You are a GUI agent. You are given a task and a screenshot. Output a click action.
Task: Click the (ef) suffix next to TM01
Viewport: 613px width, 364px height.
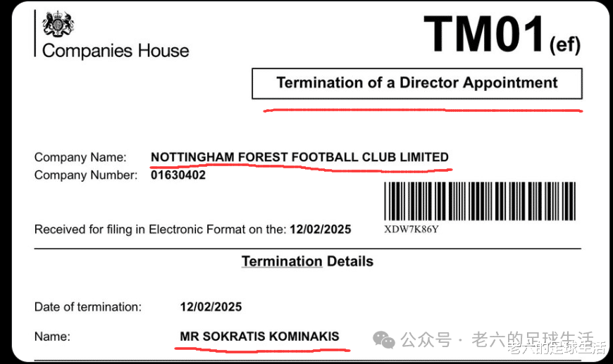(x=565, y=44)
